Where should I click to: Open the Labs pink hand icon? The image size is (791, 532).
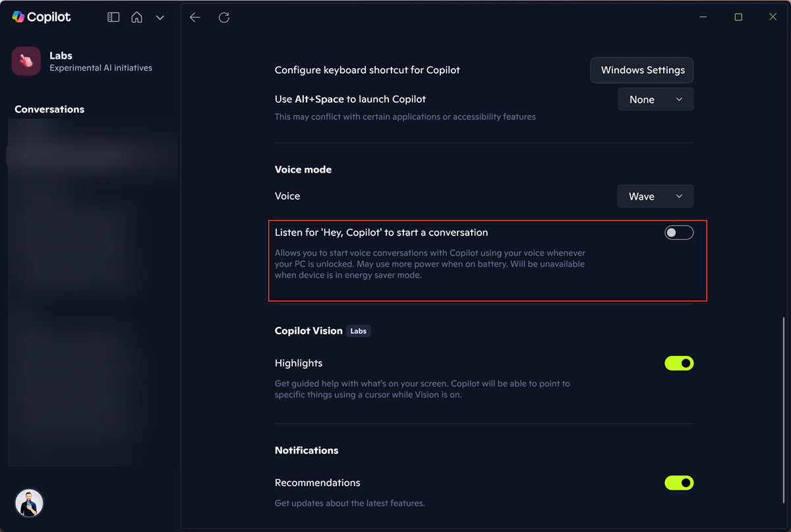26,61
